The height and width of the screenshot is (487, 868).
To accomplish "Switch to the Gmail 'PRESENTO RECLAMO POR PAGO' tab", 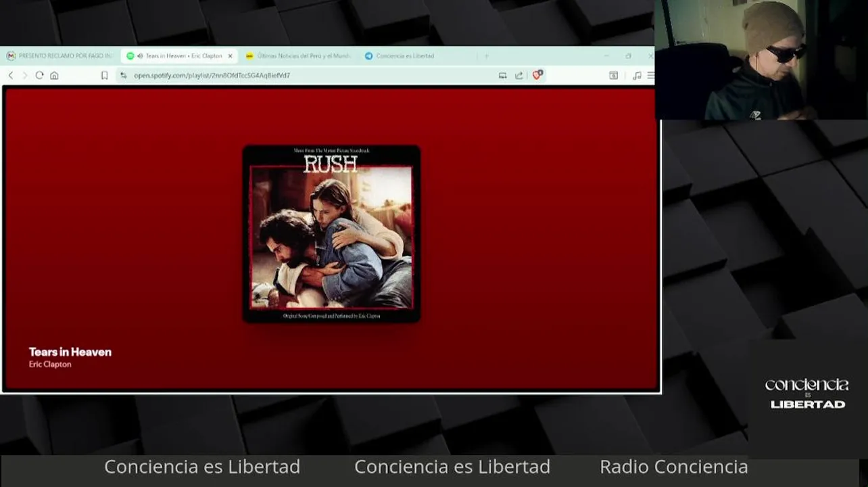I will click(x=59, y=56).
